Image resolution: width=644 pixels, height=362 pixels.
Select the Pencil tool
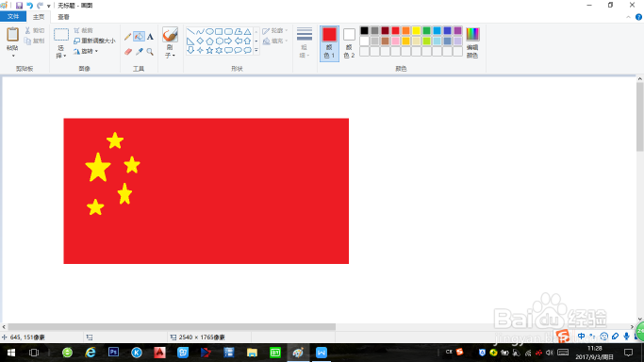click(127, 37)
